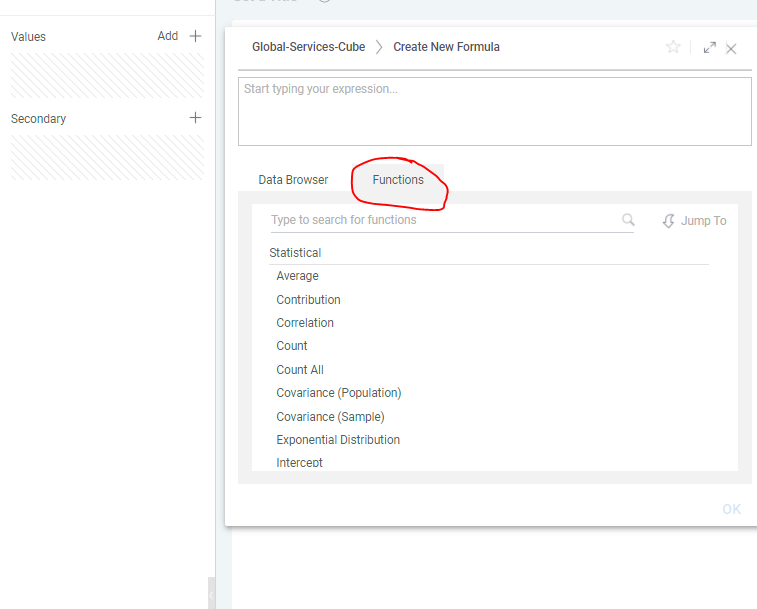This screenshot has height=609, width=757.
Task: Choose the Contribution function
Action: click(308, 299)
